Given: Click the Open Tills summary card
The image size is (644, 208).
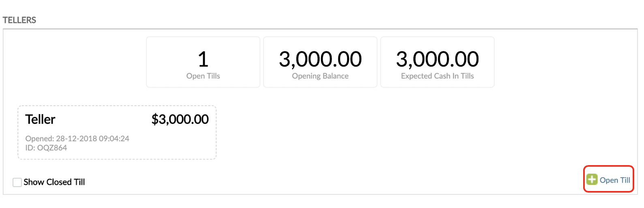Looking at the screenshot, I should [x=203, y=62].
